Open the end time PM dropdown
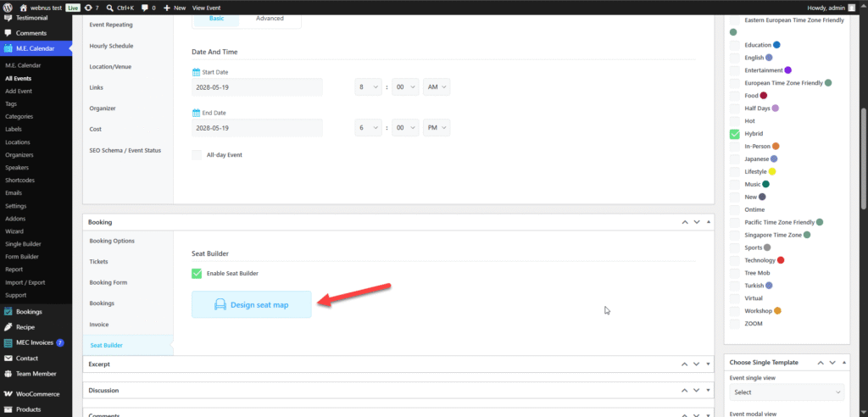Image resolution: width=868 pixels, height=417 pixels. [437, 128]
